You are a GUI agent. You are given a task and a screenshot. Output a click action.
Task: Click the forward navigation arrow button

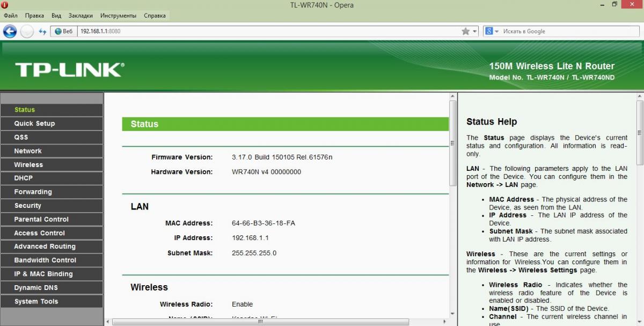pos(27,31)
